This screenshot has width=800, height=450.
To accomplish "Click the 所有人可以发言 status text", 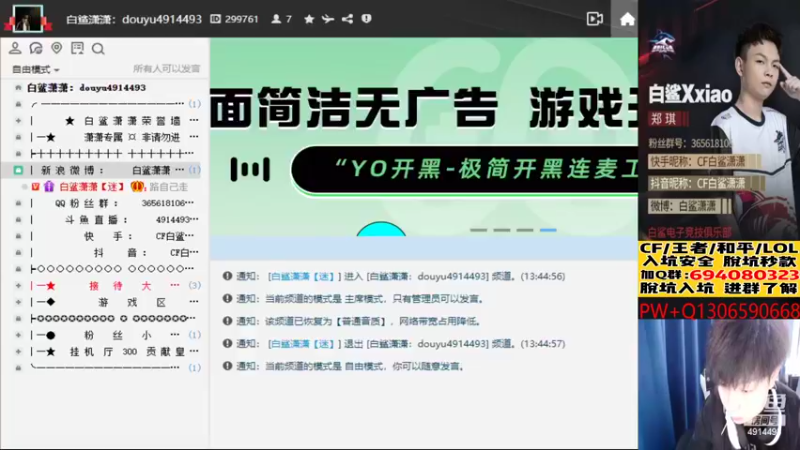I will coord(166,69).
